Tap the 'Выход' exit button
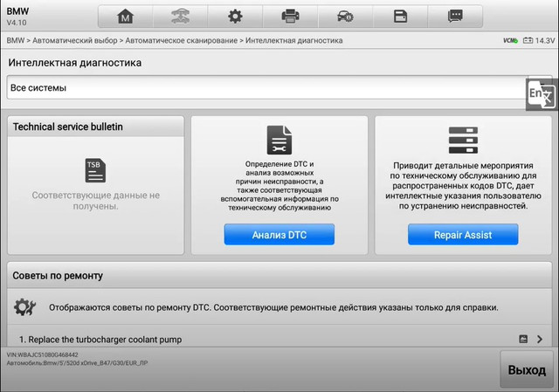Image resolution: width=559 pixels, height=392 pixels. click(527, 370)
